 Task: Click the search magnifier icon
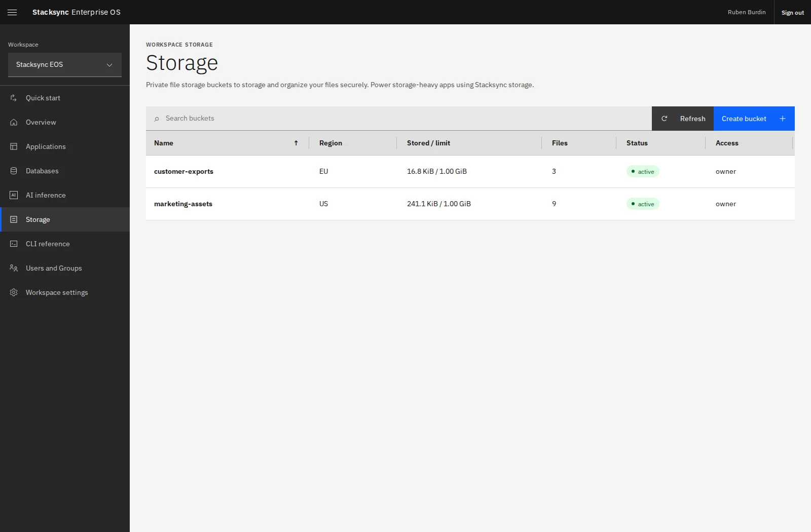coord(157,119)
